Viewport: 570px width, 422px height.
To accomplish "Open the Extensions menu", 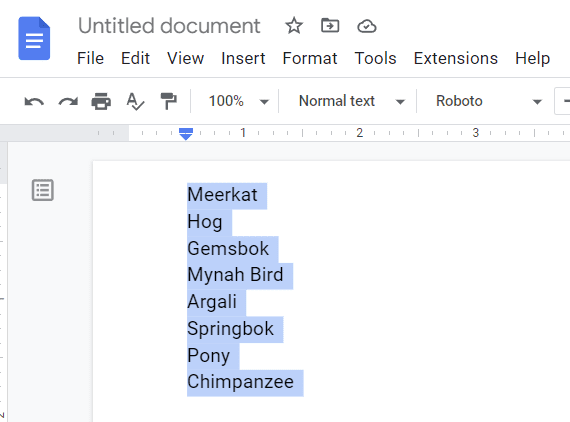I will click(x=455, y=58).
